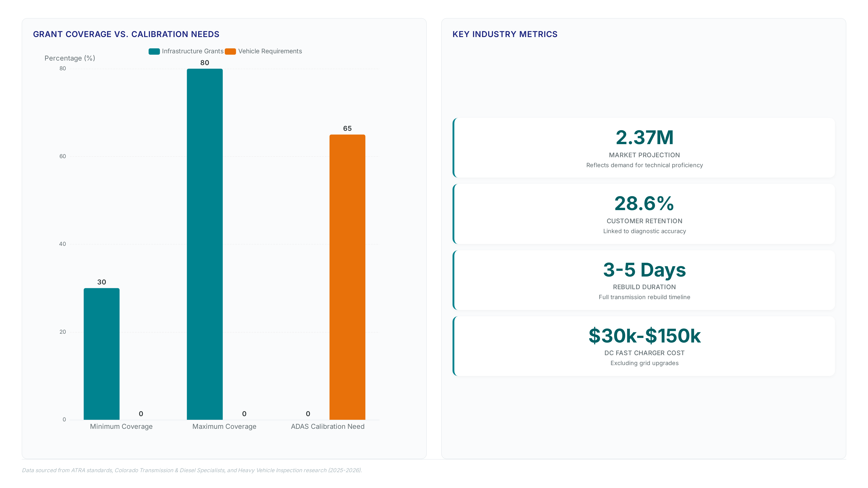This screenshot has height=488, width=868.
Task: Click the 'MARKET PROJECTION' label
Action: [x=644, y=155]
